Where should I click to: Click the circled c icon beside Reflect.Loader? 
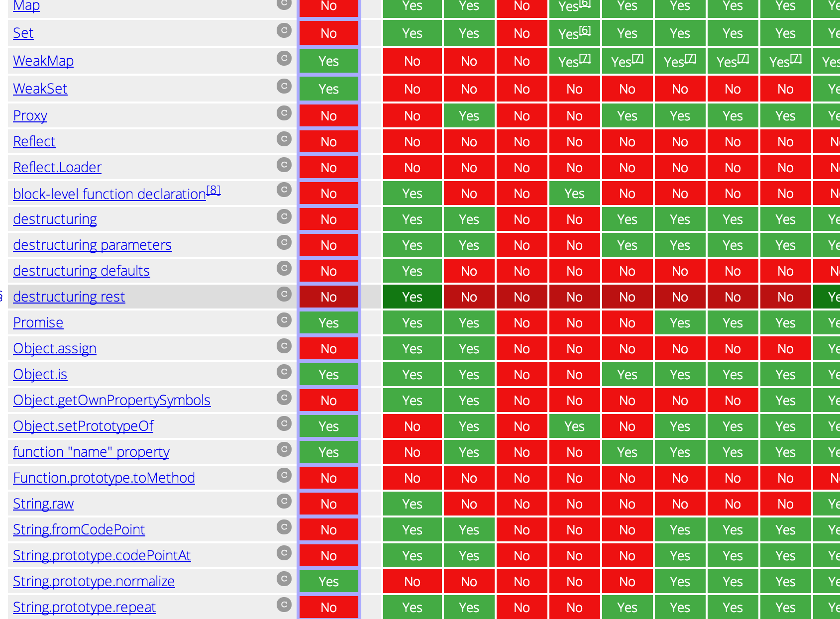click(284, 165)
